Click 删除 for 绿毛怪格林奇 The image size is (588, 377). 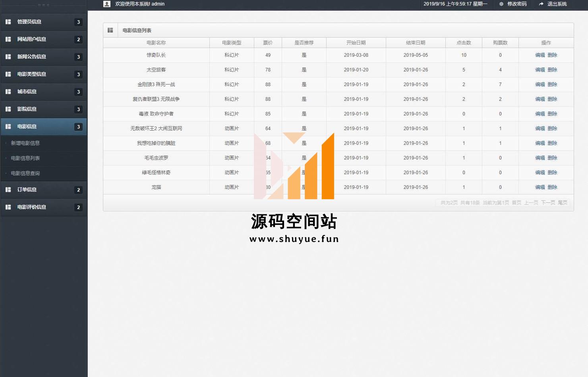(552, 173)
